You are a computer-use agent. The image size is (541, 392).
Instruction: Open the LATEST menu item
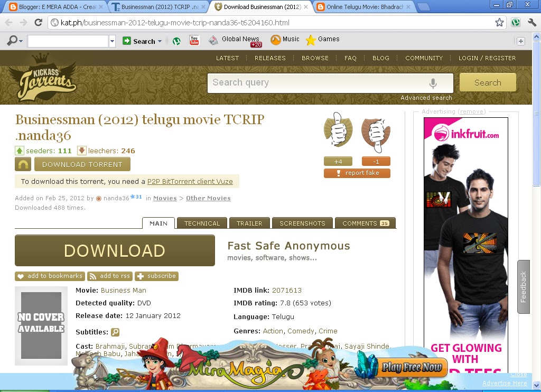click(x=227, y=58)
